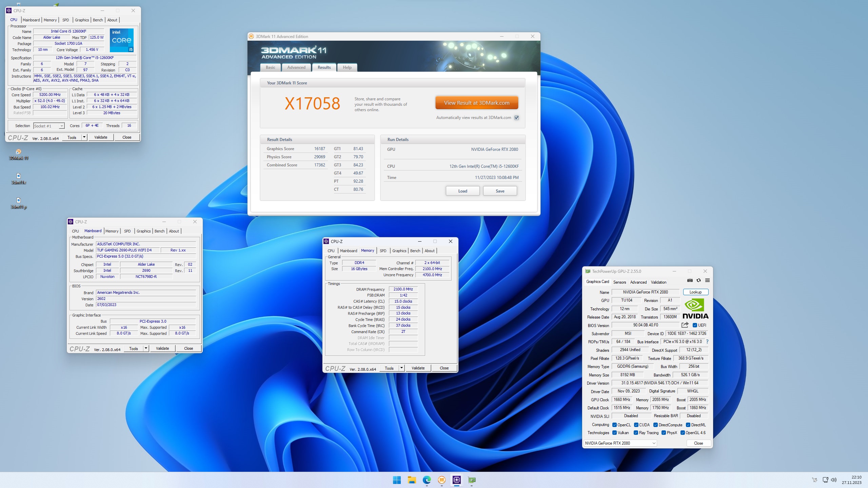Click the GPU-Z screenshot camera icon

coord(690,280)
